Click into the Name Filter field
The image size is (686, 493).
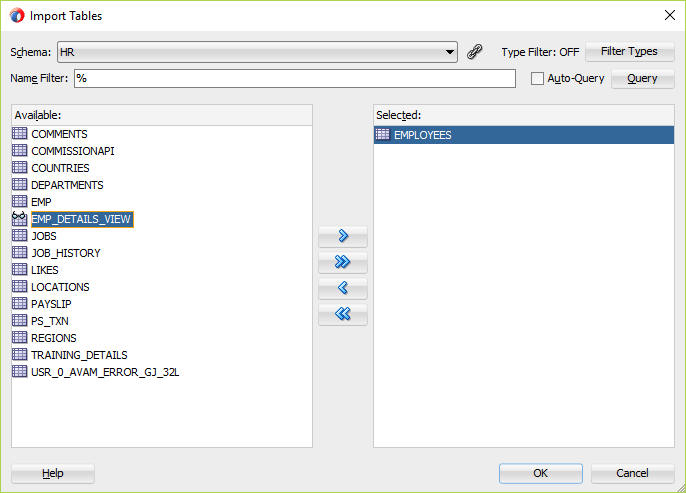pos(295,79)
